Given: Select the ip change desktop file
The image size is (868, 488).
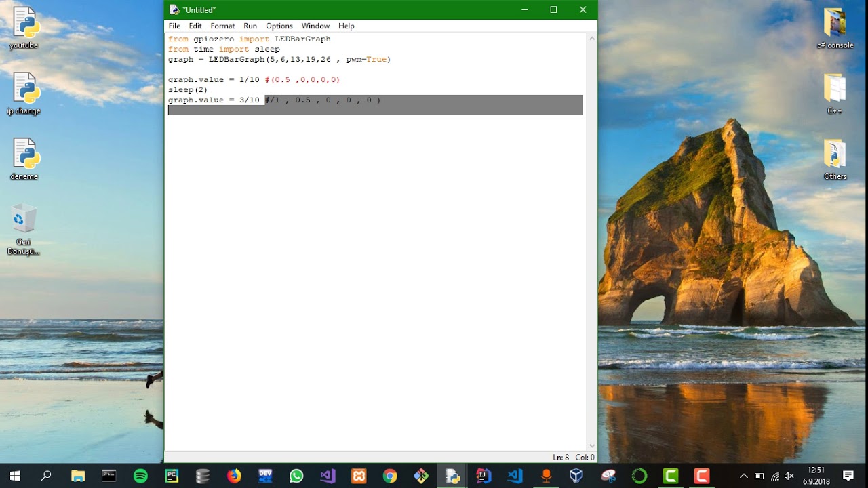Looking at the screenshot, I should pyautogui.click(x=24, y=94).
